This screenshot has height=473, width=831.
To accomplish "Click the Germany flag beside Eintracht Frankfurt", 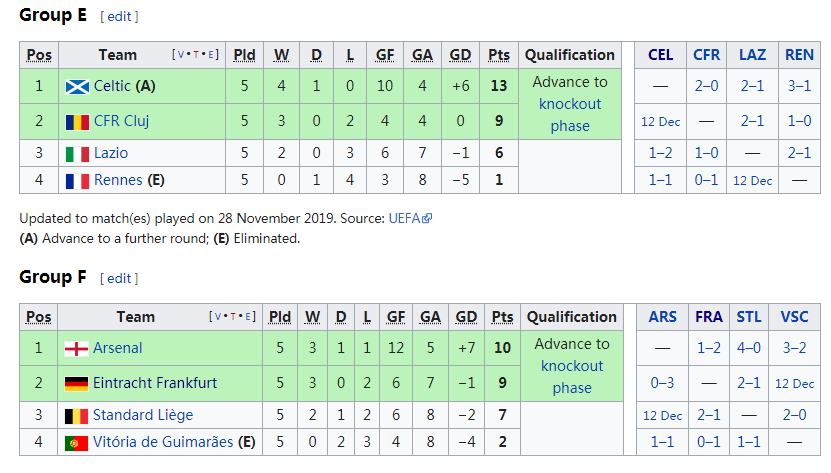I will pos(77,383).
